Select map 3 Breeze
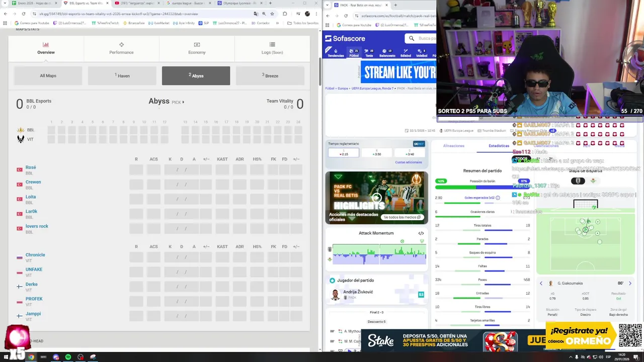Viewport: 644px width, 362px height. (270, 76)
